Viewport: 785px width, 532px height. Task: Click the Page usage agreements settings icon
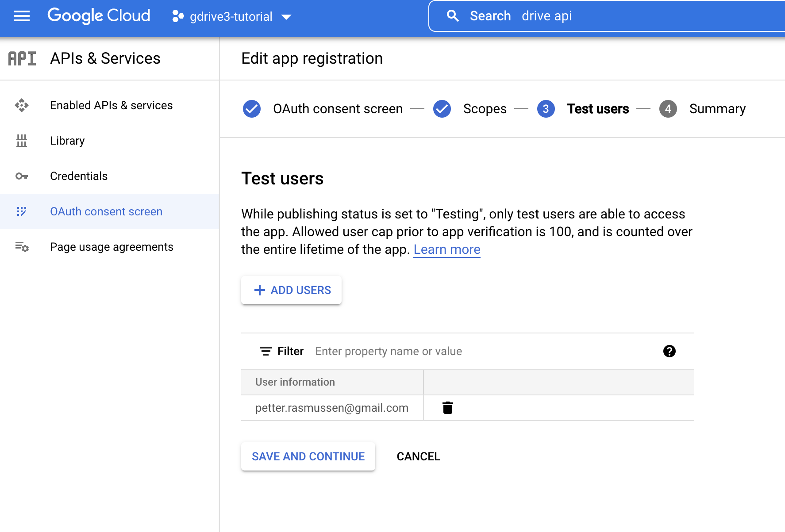(x=22, y=247)
